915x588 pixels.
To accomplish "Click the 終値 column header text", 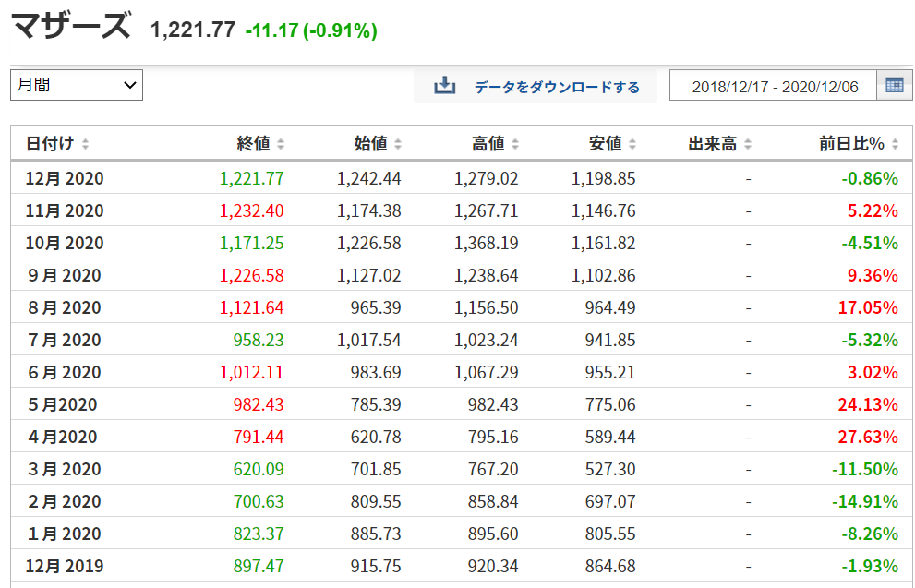I will pyautogui.click(x=253, y=144).
